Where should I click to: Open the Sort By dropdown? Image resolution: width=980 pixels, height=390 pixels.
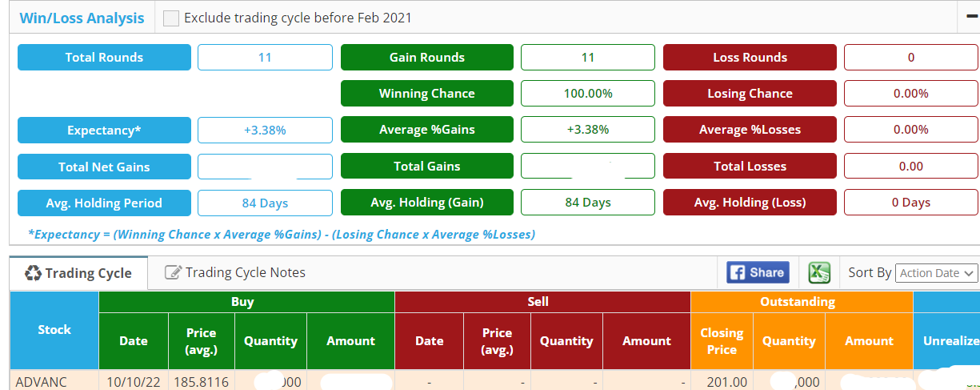tap(937, 273)
